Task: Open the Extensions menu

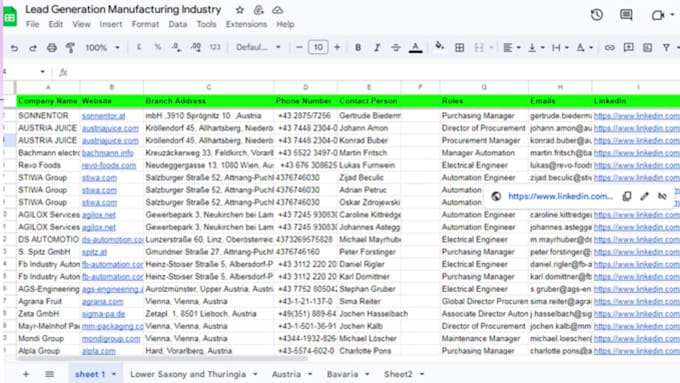Action: click(246, 24)
